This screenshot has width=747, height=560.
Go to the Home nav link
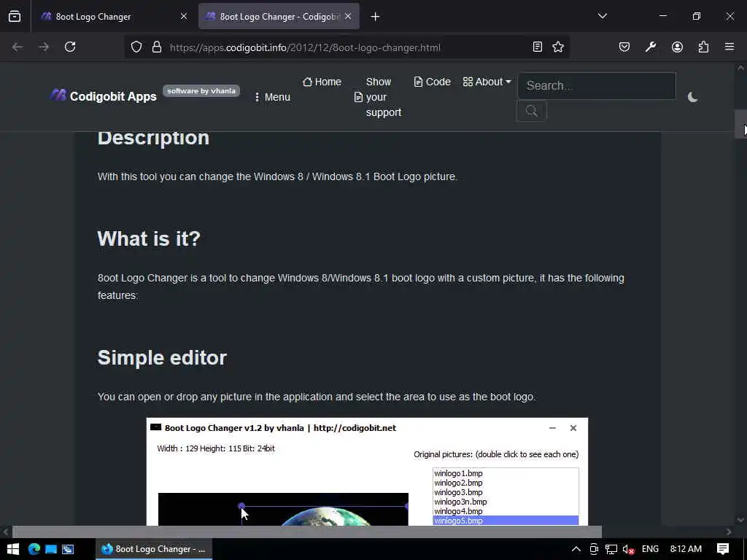(x=322, y=82)
